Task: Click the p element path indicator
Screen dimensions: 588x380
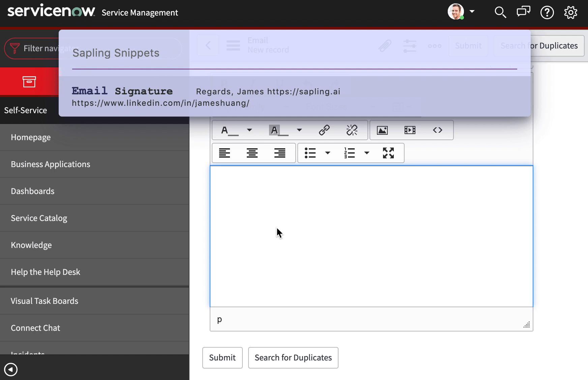Action: [x=219, y=319]
